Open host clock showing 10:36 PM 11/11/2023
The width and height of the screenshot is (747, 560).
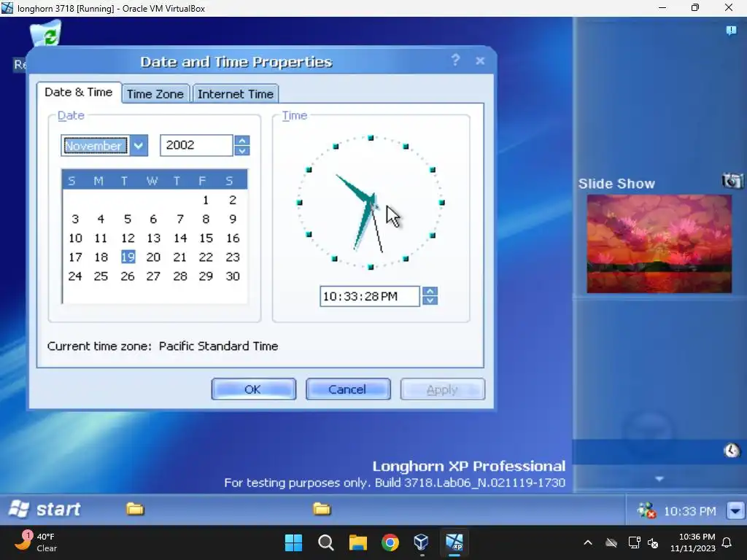point(693,542)
